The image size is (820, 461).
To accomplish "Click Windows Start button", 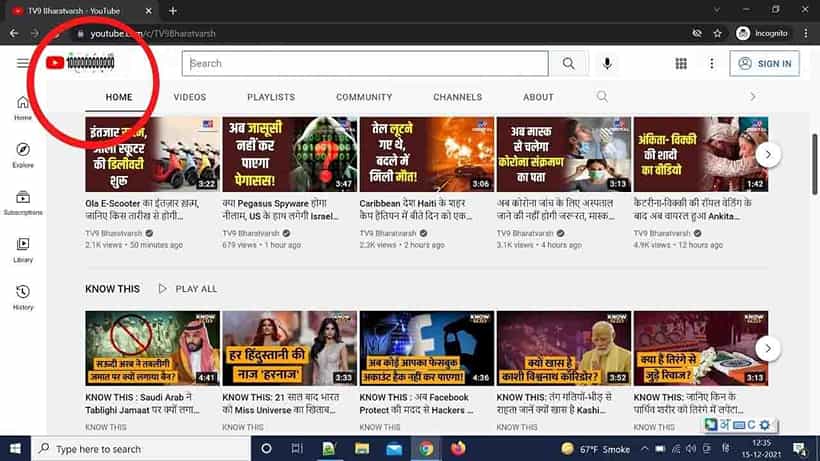I will click(15, 448).
